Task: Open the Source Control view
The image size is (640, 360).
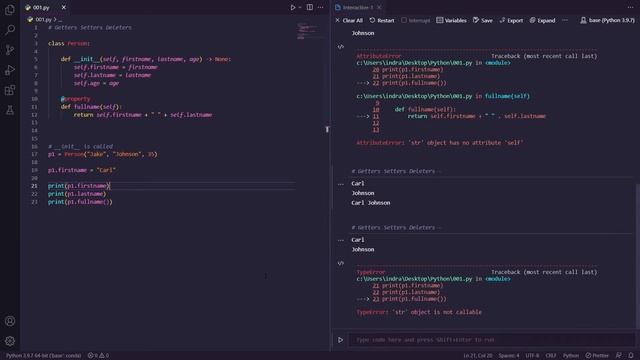Action: (x=10, y=50)
